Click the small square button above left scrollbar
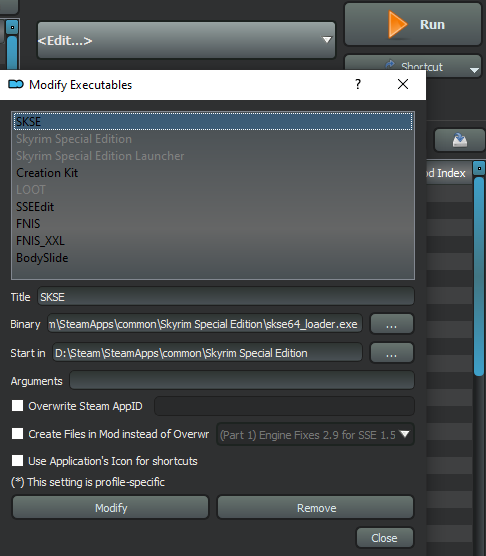This screenshot has height=556, width=486. click(x=12, y=27)
